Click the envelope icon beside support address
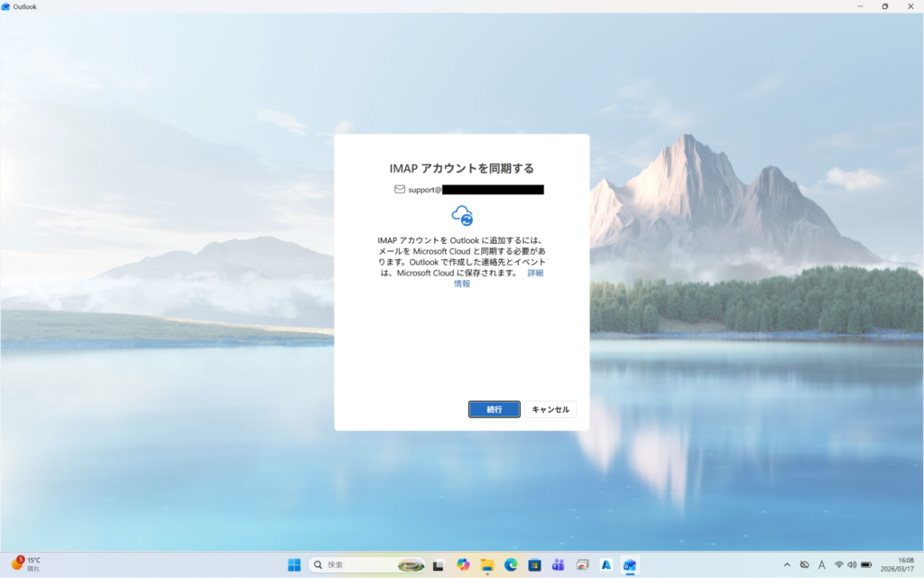924x578 pixels. [x=400, y=190]
